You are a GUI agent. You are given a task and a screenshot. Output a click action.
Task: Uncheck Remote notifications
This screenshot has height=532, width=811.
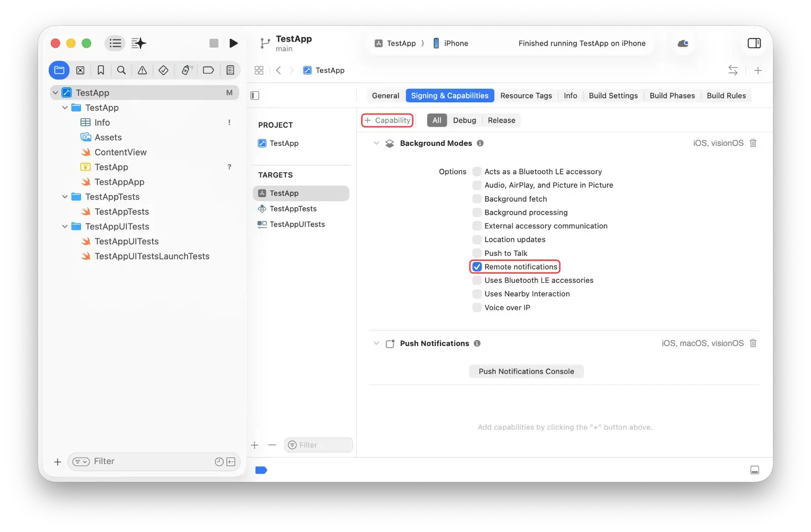[477, 267]
